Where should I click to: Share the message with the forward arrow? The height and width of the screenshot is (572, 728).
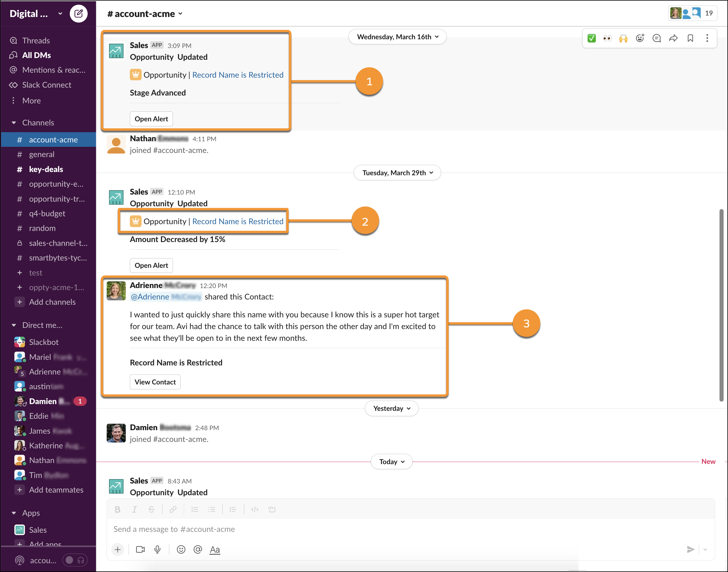pyautogui.click(x=673, y=38)
